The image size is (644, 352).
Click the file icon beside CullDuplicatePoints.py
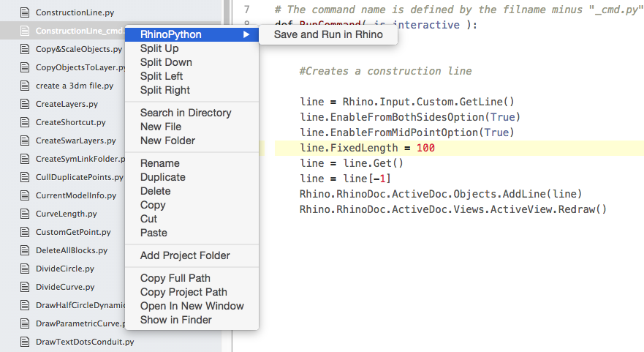click(x=25, y=177)
